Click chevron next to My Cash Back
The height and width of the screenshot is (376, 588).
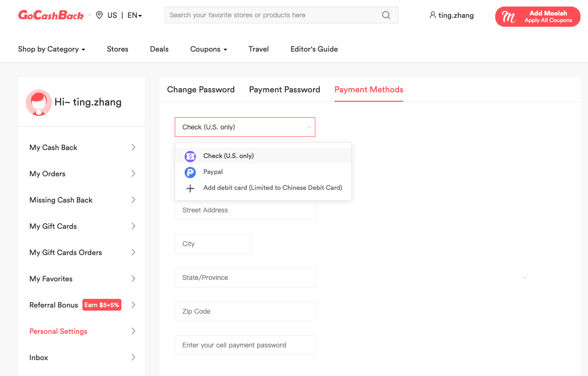click(133, 147)
